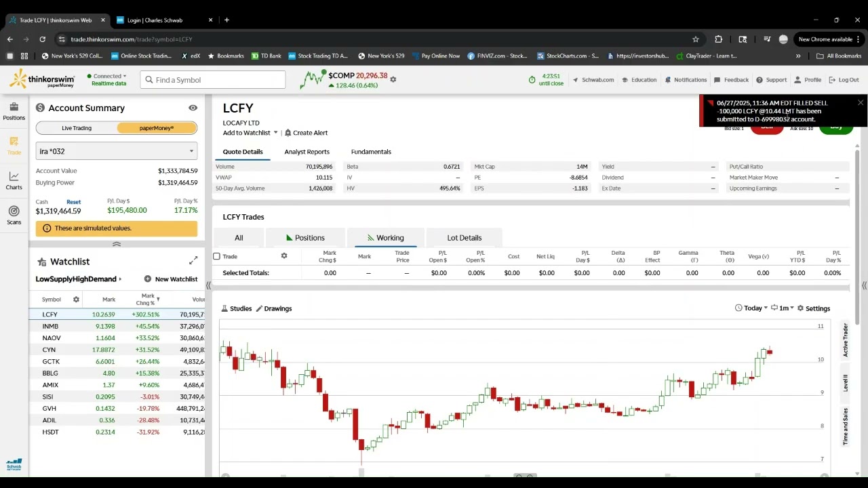This screenshot has height=488, width=868.
Task: Open the 1m interval dropdown
Action: tap(782, 308)
